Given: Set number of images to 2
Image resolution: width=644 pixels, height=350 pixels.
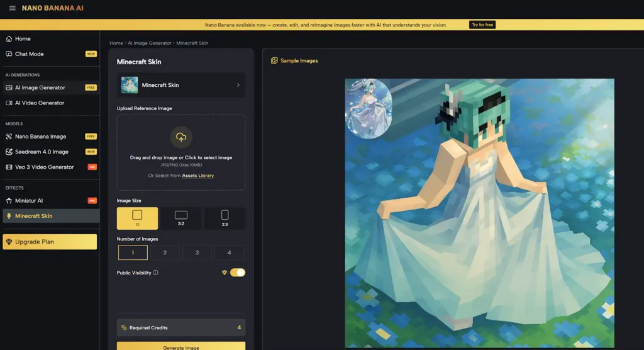Looking at the screenshot, I should (165, 252).
